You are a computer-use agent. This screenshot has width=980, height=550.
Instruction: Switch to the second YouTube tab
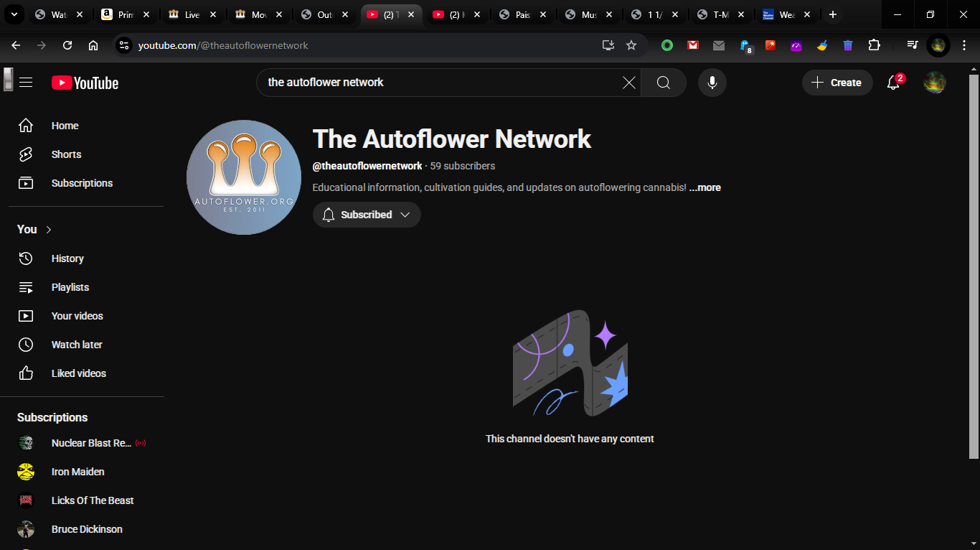(x=456, y=14)
